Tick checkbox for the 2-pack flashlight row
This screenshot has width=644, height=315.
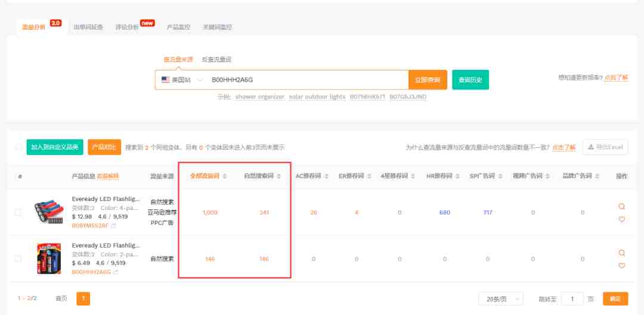18,259
